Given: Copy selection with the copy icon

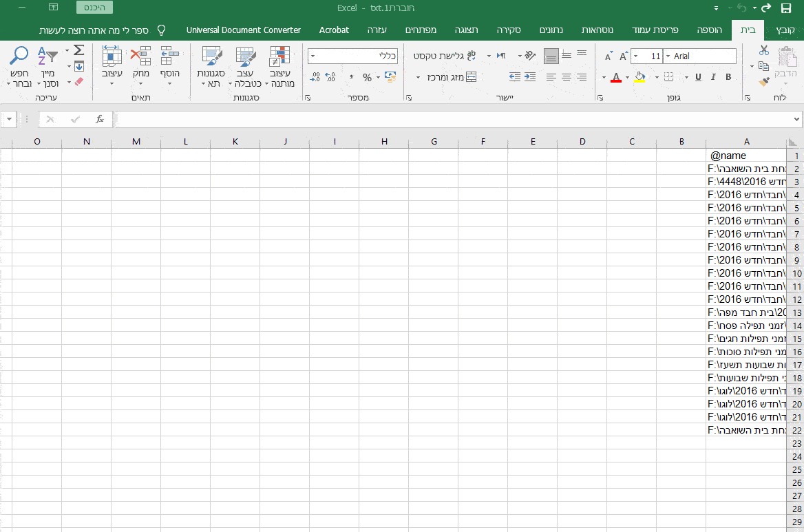Looking at the screenshot, I should point(764,66).
